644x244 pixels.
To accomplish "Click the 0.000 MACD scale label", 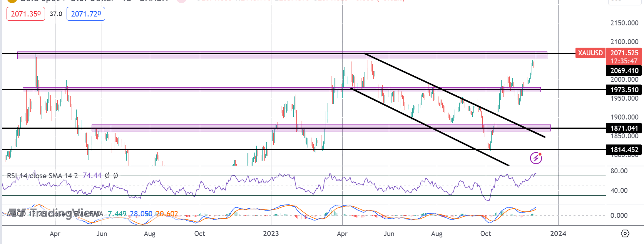I will [619, 216].
